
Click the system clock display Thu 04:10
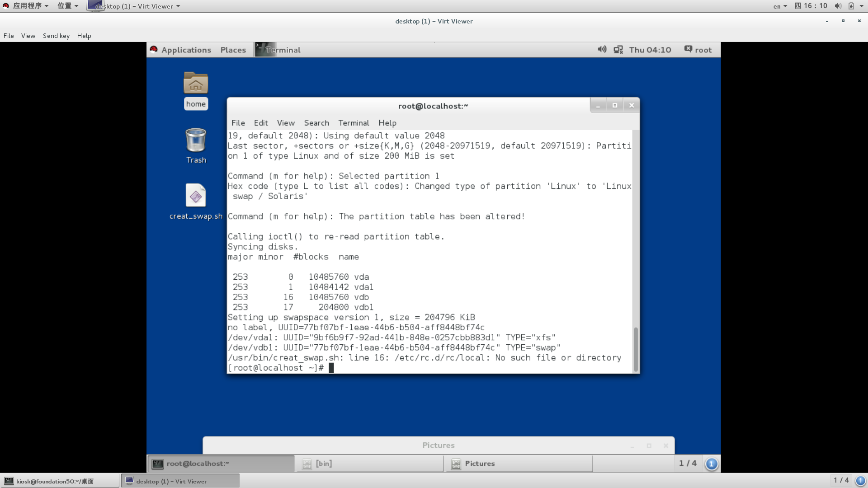650,49
